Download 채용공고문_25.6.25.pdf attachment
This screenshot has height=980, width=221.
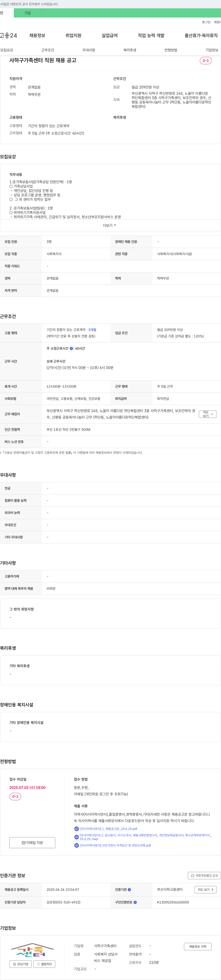pos(109,829)
